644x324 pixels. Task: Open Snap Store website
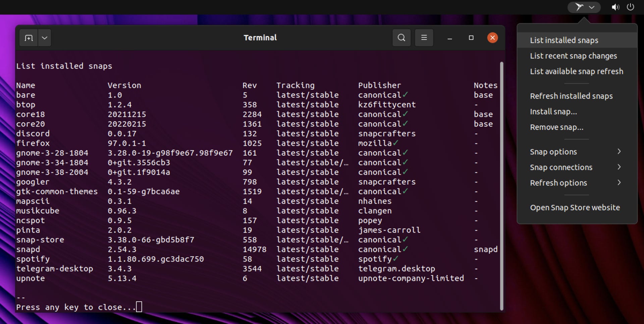577,207
